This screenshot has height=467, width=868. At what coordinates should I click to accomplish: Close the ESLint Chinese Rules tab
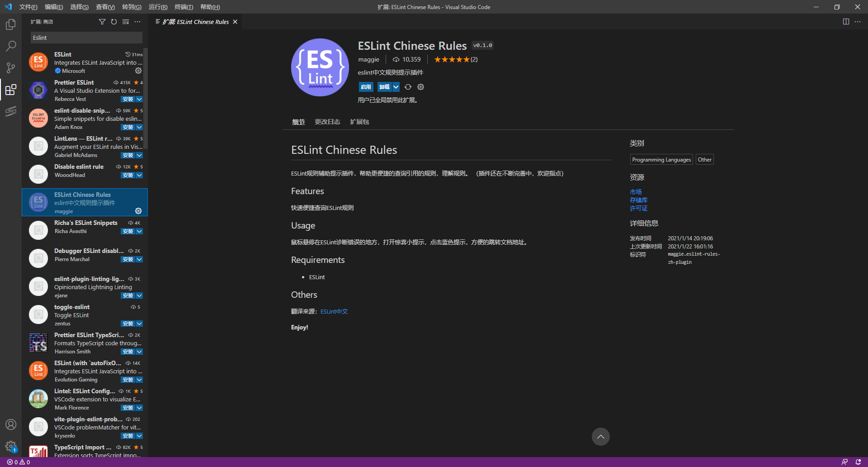click(235, 22)
